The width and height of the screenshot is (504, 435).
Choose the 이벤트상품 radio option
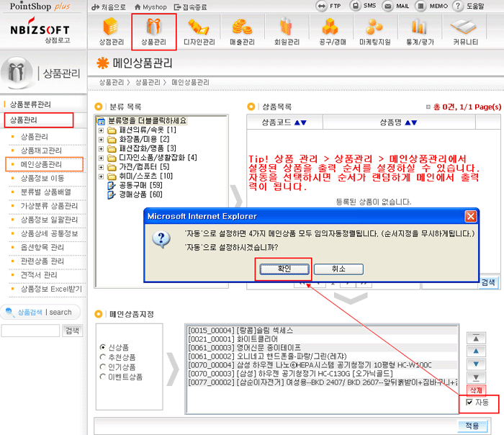(104, 377)
